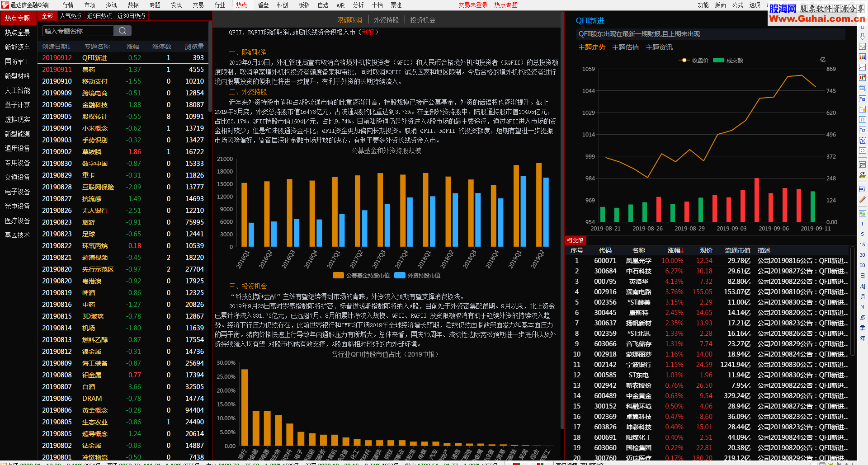Click the arrow-into-panel icon in right toolbar
The height and width of the screenshot is (465, 868).
tap(862, 189)
